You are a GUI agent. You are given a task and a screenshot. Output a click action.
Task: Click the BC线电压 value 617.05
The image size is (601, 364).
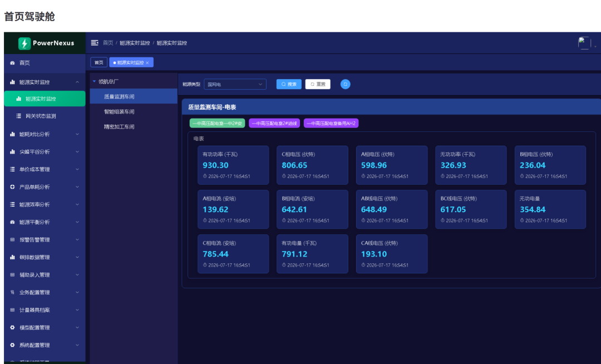click(453, 210)
